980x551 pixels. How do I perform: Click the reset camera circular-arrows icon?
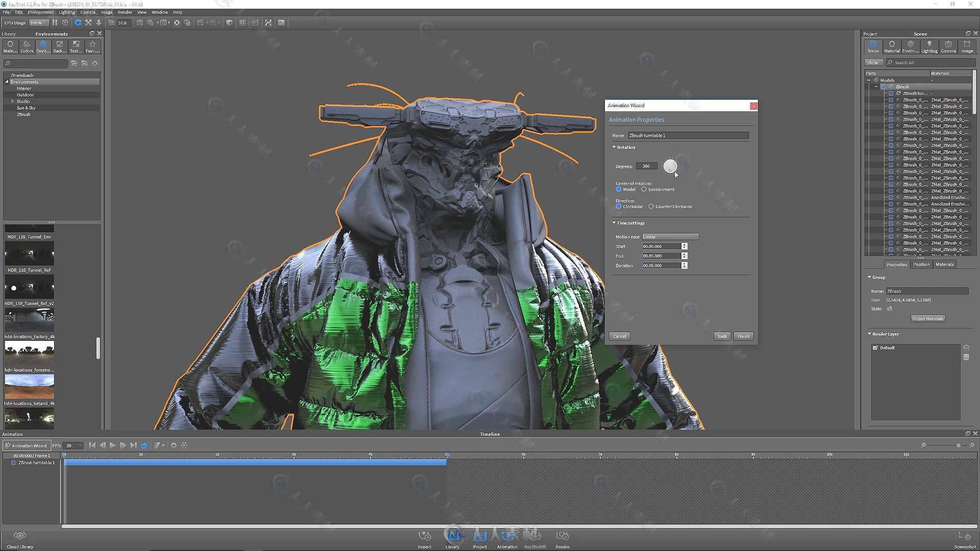177,22
